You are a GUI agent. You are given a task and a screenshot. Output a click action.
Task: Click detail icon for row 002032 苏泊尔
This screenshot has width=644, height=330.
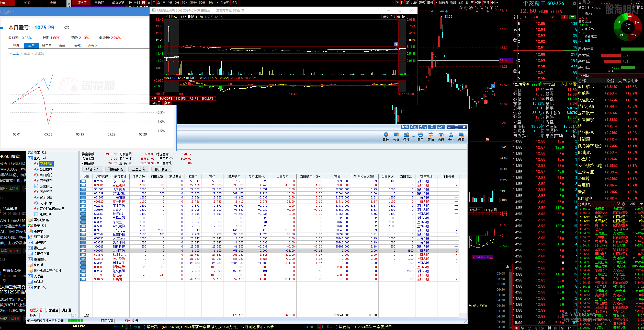coord(83,181)
